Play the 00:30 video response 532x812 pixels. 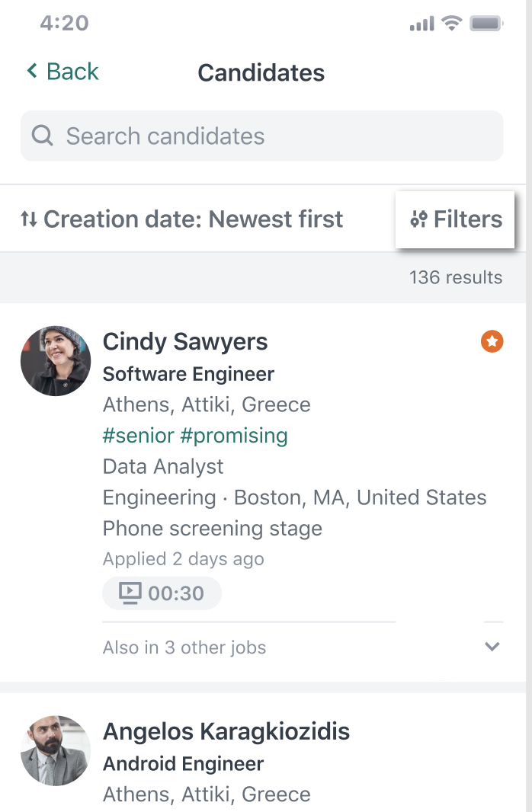162,593
